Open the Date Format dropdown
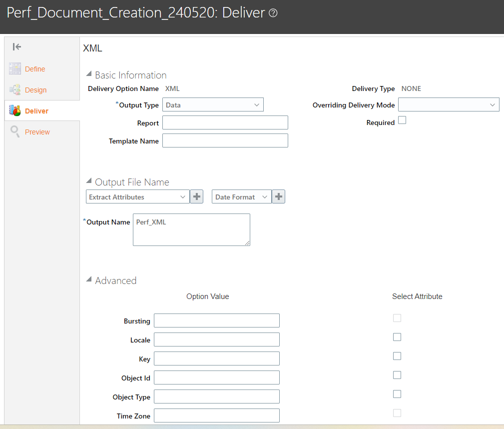The width and height of the screenshot is (504, 429). (241, 196)
